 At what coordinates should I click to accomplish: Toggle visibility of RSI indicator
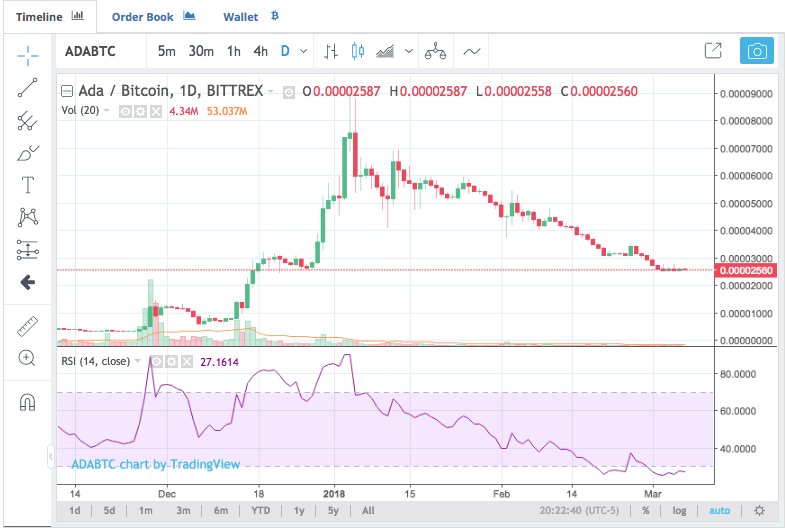(x=156, y=362)
